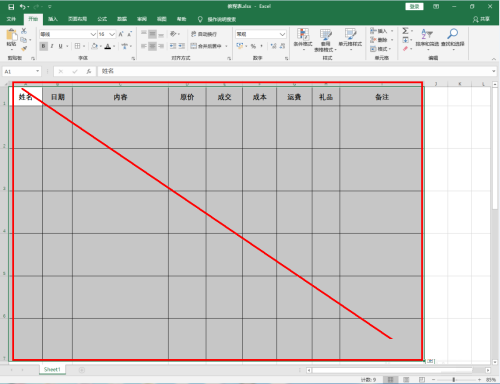
Task: Toggle bold formatting with B button
Action: pyautogui.click(x=43, y=46)
